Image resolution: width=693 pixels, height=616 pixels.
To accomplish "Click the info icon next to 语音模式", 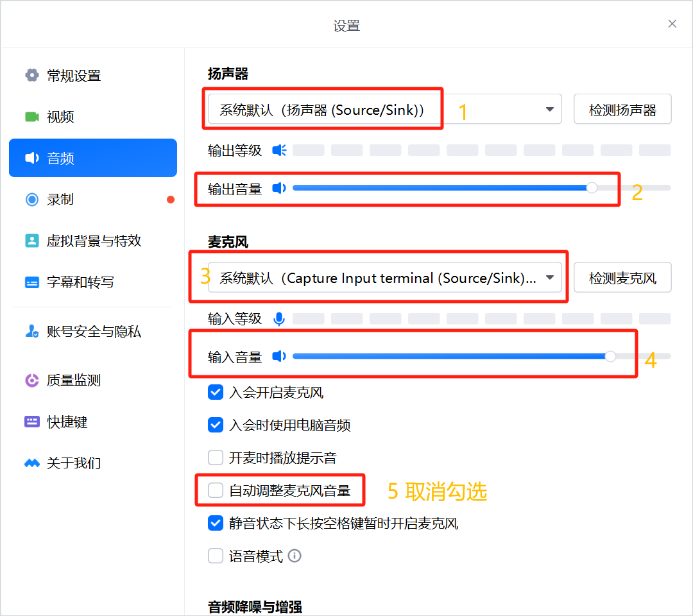I will pos(295,556).
